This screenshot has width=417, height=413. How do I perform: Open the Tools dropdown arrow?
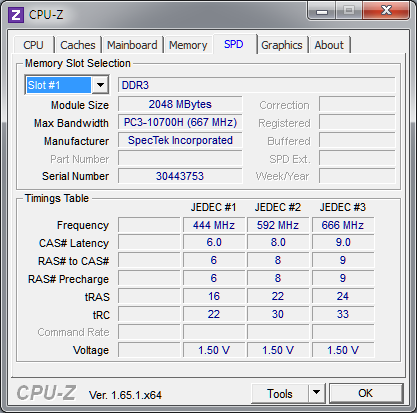[316, 393]
